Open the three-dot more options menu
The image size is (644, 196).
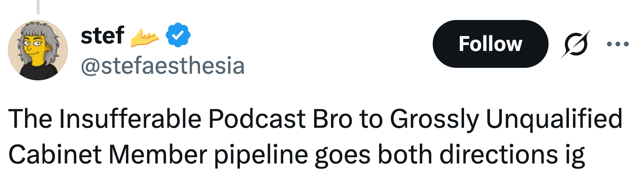pos(617,44)
